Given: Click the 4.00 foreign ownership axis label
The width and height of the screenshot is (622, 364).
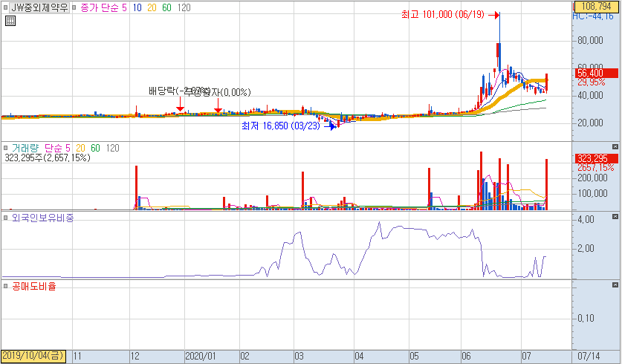Looking at the screenshot, I should 586,220.
